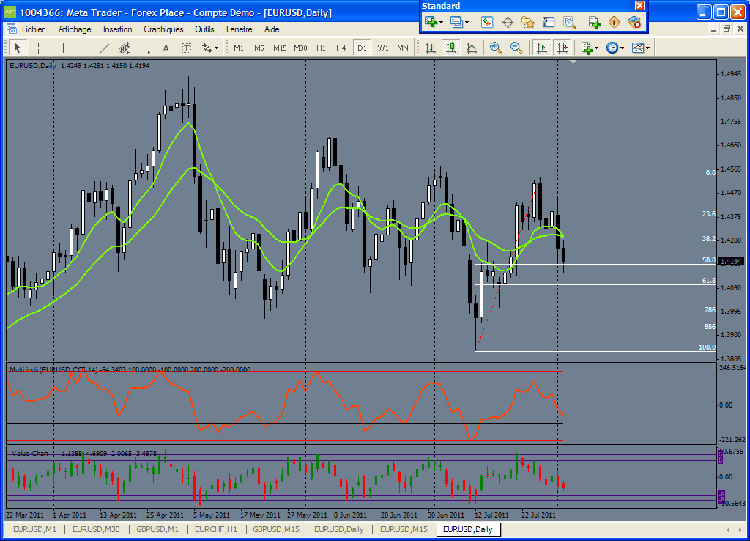Pick the Draw Trendline tool

coord(104,48)
